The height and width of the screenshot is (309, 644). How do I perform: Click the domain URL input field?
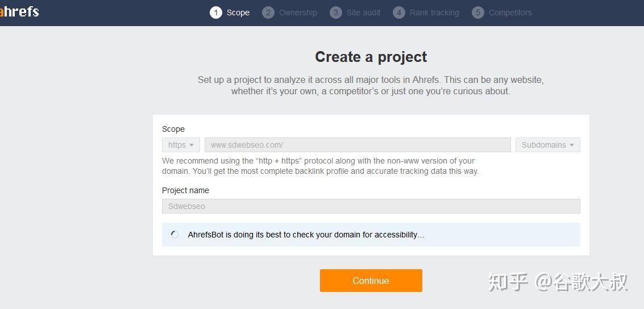(358, 145)
